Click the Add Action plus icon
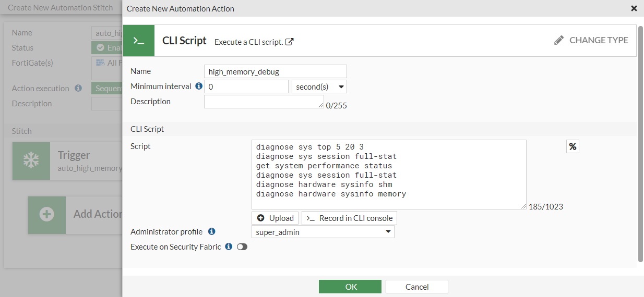 click(47, 214)
